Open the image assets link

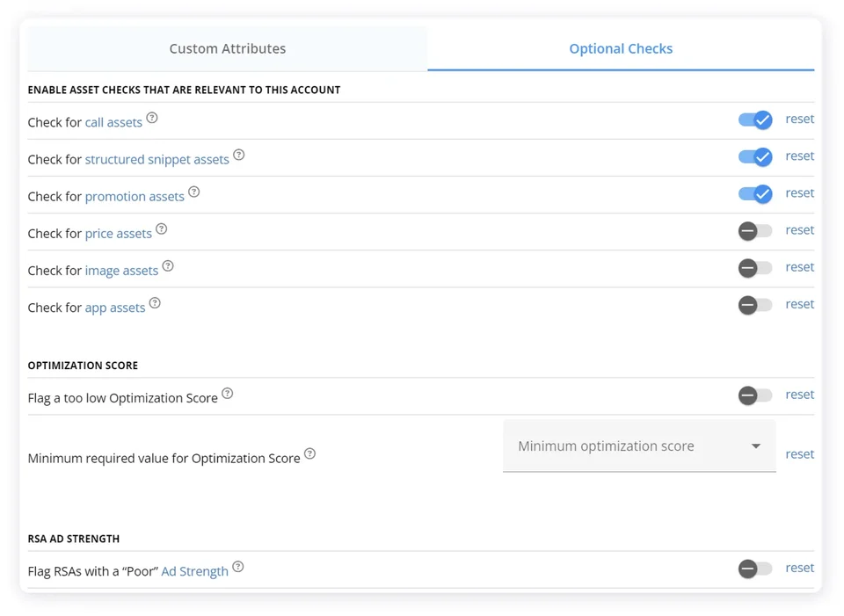point(121,271)
